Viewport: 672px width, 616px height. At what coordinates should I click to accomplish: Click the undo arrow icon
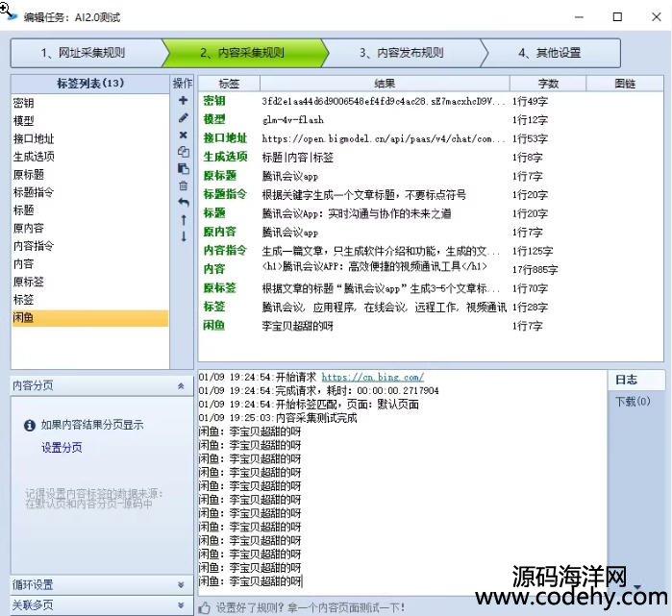(183, 202)
